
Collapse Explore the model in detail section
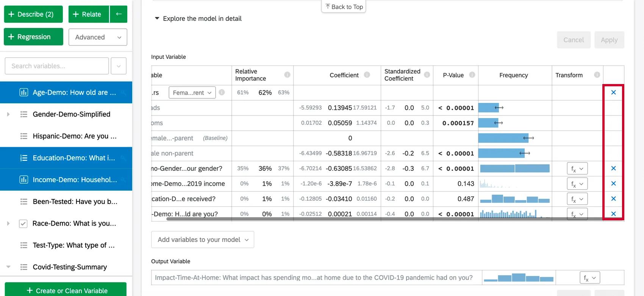(x=157, y=19)
